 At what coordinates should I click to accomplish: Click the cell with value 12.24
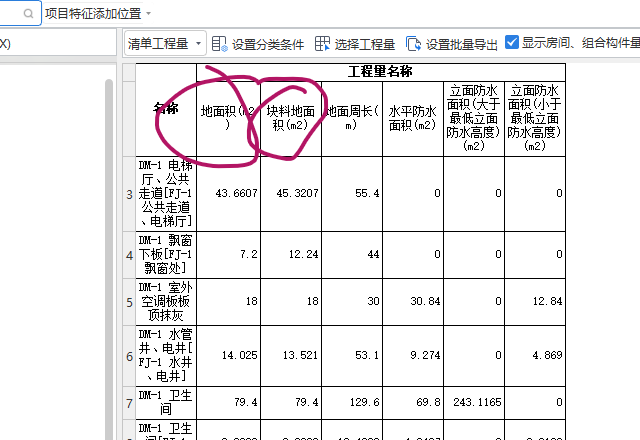tap(291, 255)
